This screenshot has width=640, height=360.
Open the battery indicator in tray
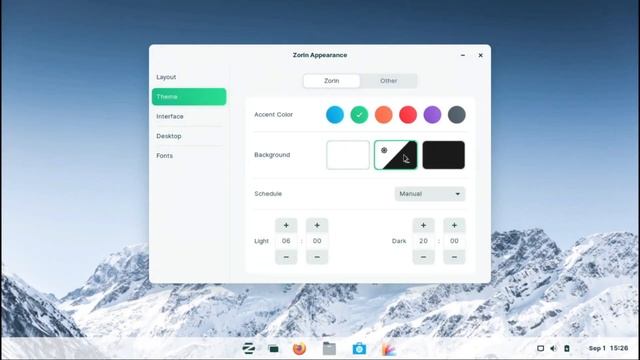click(x=567, y=348)
